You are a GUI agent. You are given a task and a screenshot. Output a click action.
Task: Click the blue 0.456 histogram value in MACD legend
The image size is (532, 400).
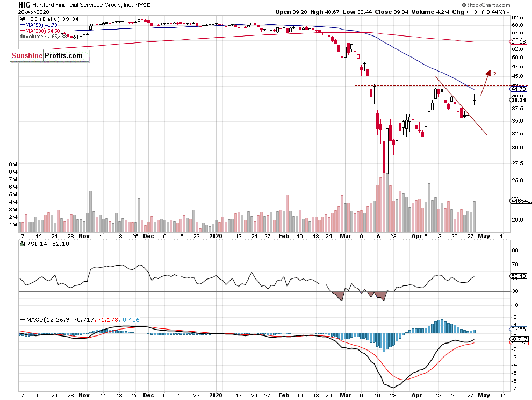pyautogui.click(x=131, y=319)
